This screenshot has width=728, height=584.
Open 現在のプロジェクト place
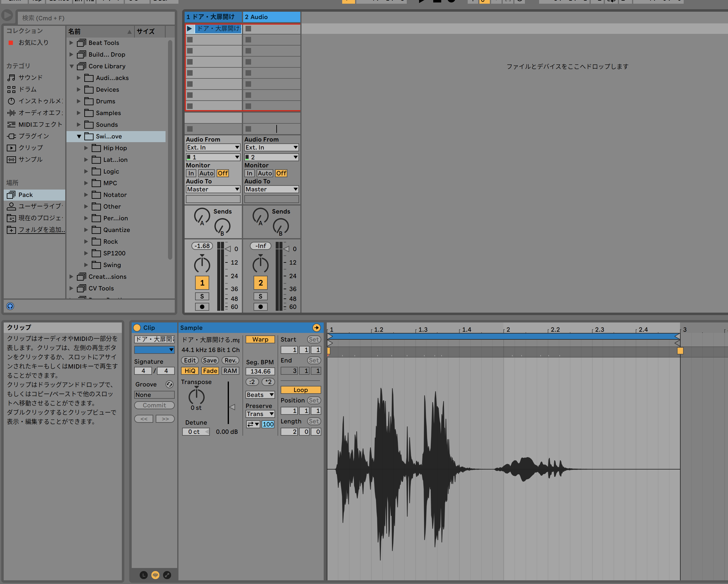coord(35,218)
